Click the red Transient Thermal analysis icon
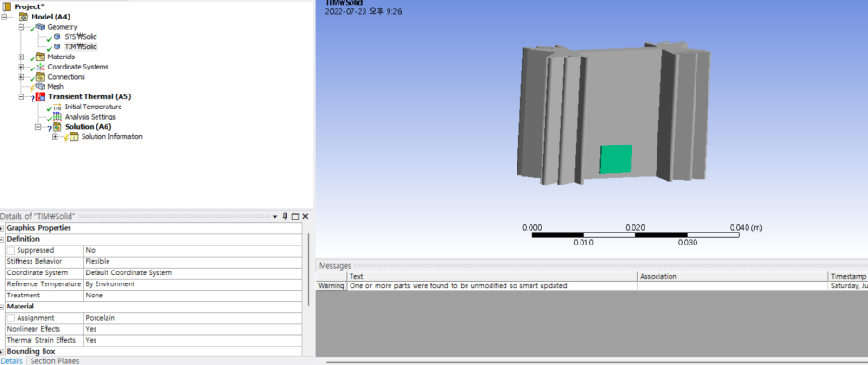868x365 pixels. tap(41, 96)
